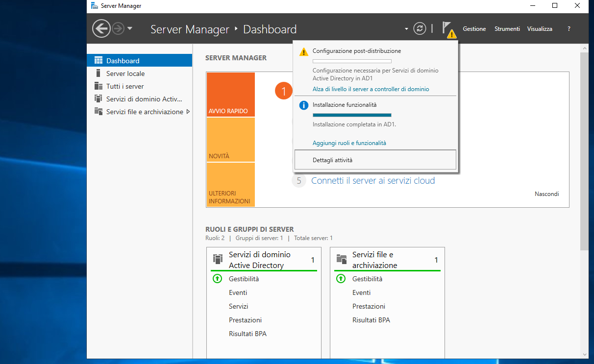
Task: Click the notifications flag icon
Action: (x=448, y=29)
